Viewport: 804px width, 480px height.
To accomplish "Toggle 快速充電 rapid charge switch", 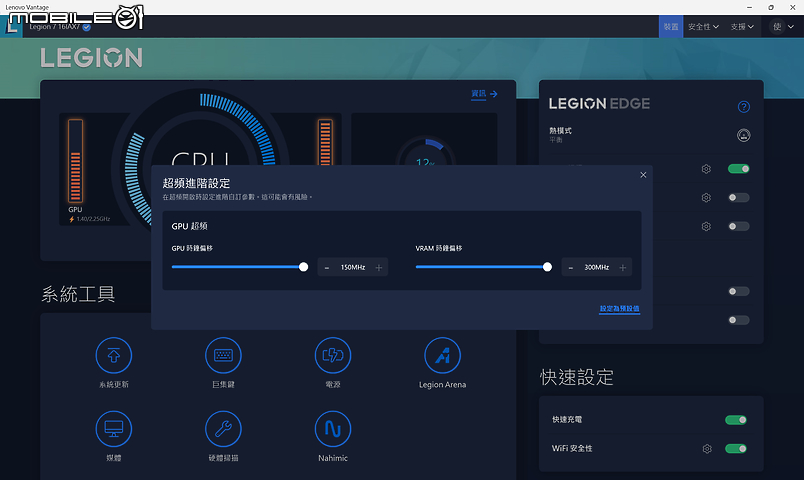I will pos(736,420).
